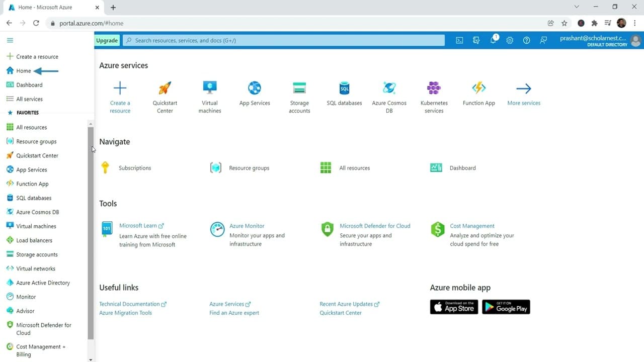
Task: Open the prashant@scholarnest account menu
Action: pyautogui.click(x=600, y=40)
